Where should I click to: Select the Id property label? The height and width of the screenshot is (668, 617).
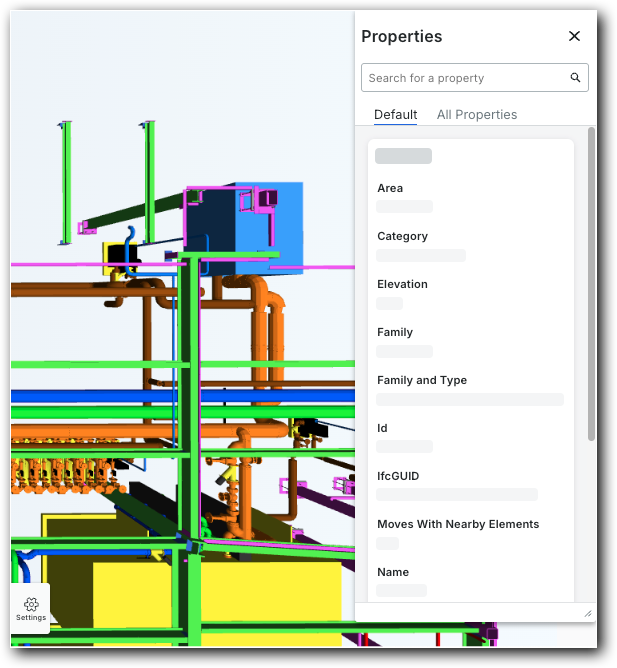point(382,428)
